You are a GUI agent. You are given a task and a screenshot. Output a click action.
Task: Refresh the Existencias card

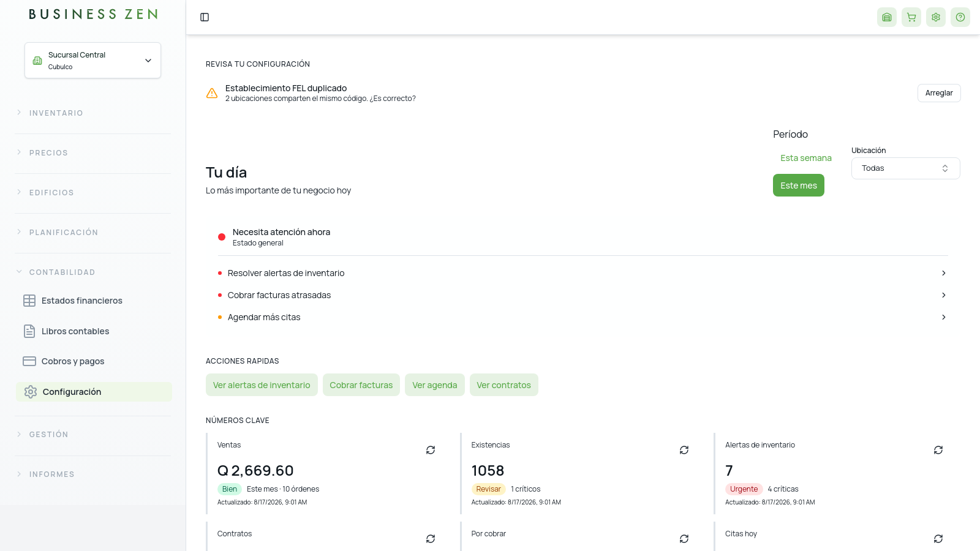(x=684, y=450)
